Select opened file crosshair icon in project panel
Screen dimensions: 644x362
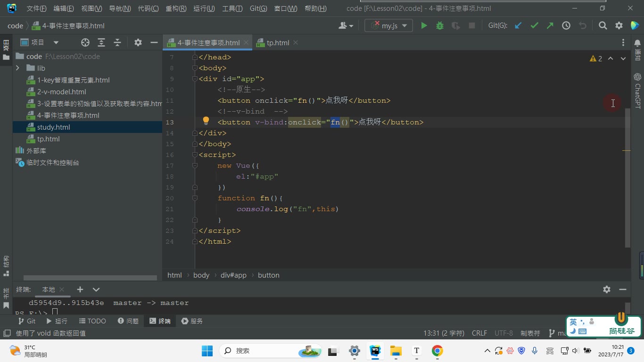coord(85,42)
